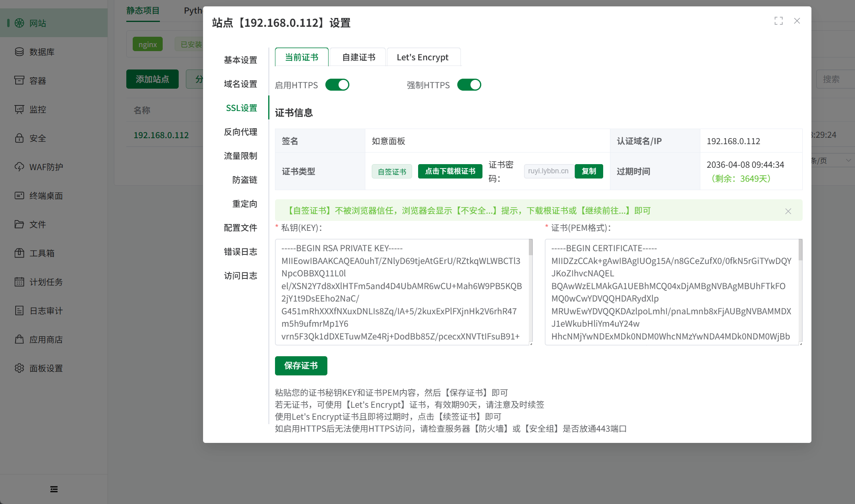Expand the dialog to fullscreen

(779, 21)
